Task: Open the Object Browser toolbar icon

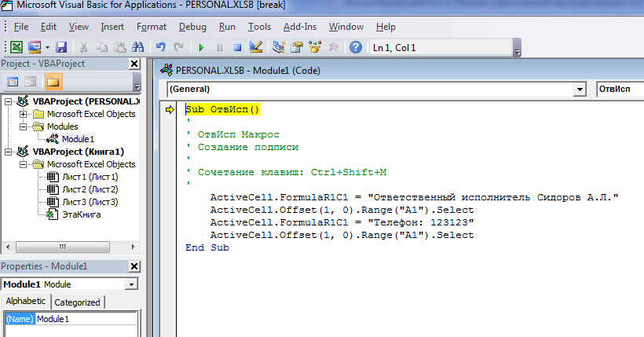Action: pos(315,47)
